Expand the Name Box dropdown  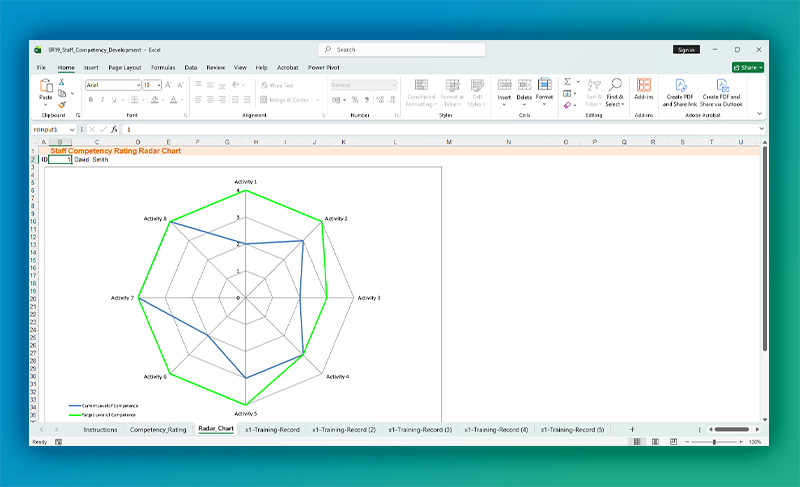72,129
